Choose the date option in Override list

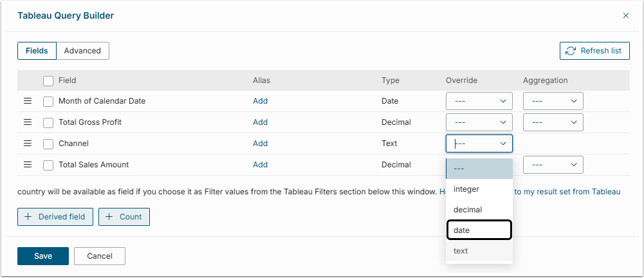[479, 230]
